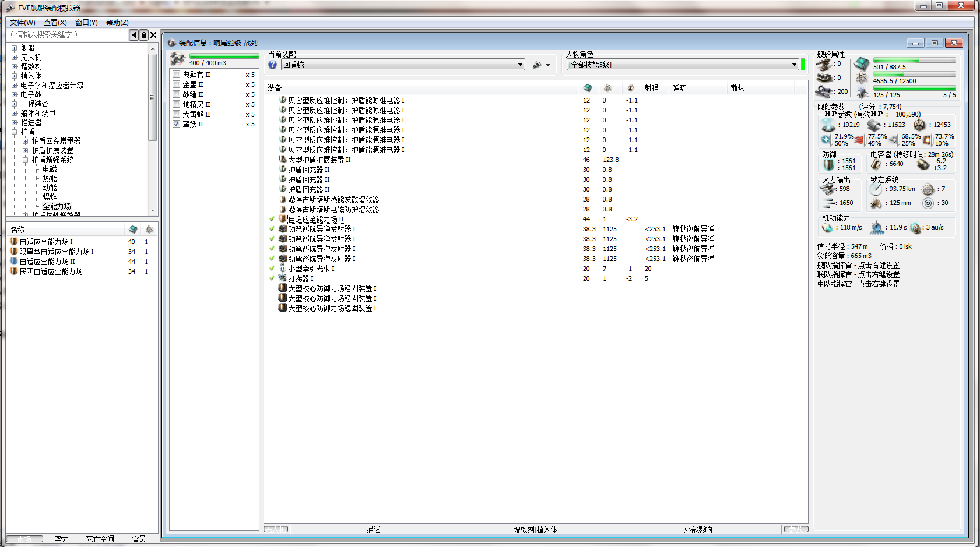The height and width of the screenshot is (547, 980).
Task: Click the defense tank icon showing 1561
Action: pos(829,165)
